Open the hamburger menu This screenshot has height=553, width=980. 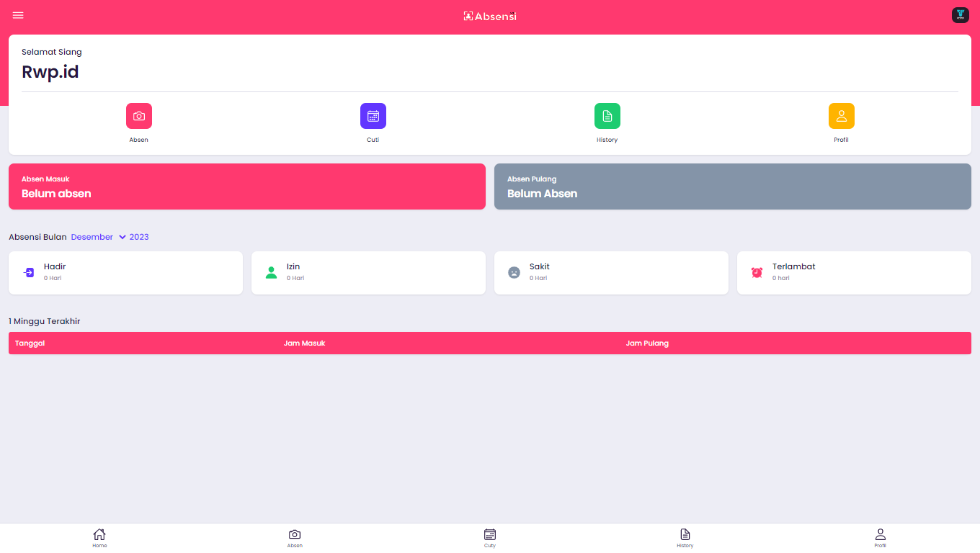tap(18, 16)
